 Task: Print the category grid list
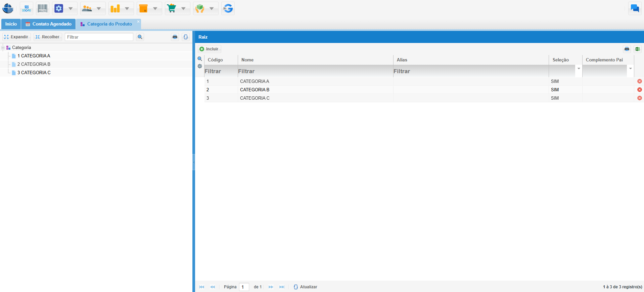[x=627, y=49]
